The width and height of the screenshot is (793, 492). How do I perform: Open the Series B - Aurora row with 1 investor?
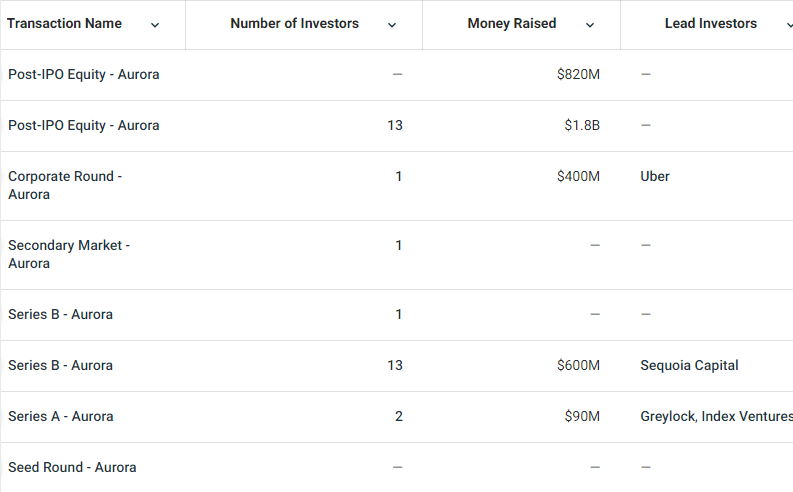(60, 314)
